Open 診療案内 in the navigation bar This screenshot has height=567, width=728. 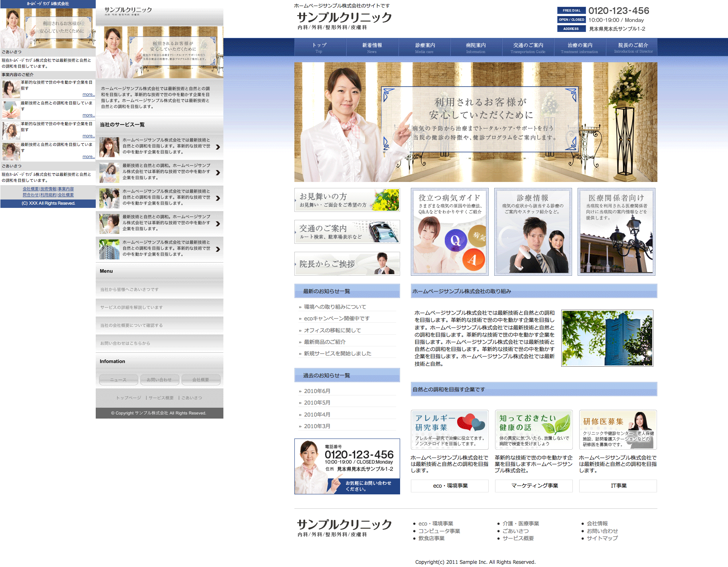(424, 47)
